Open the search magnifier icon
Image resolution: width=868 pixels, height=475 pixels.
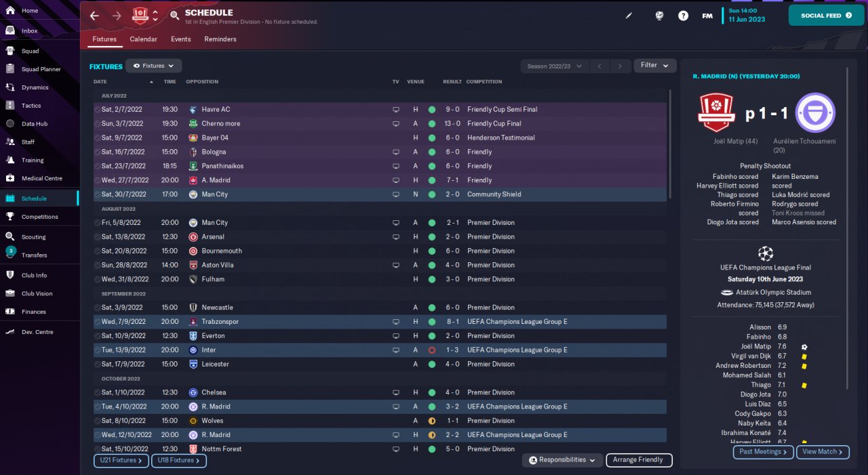point(174,15)
